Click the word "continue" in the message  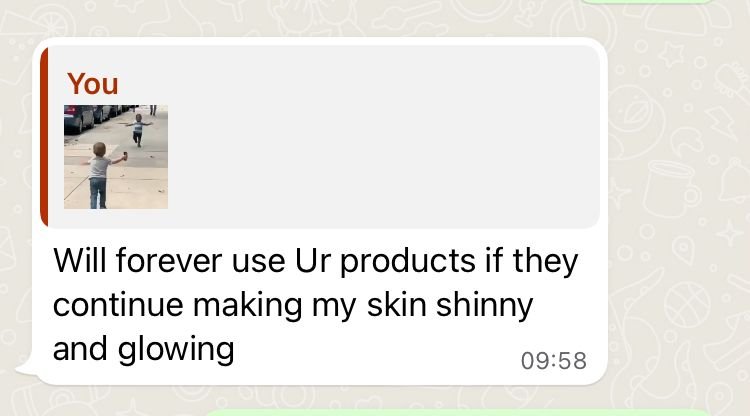point(118,305)
